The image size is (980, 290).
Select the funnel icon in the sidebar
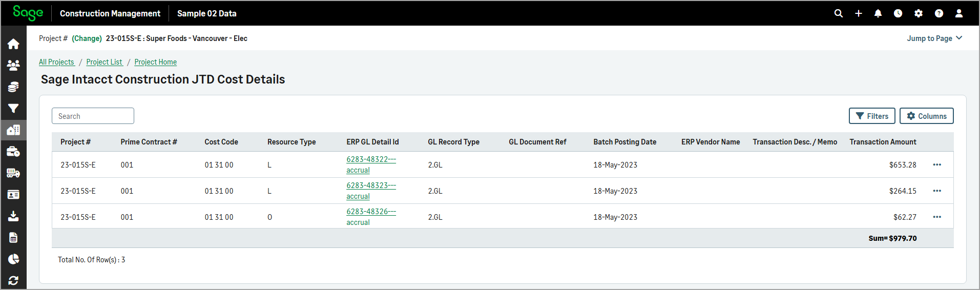(13, 109)
